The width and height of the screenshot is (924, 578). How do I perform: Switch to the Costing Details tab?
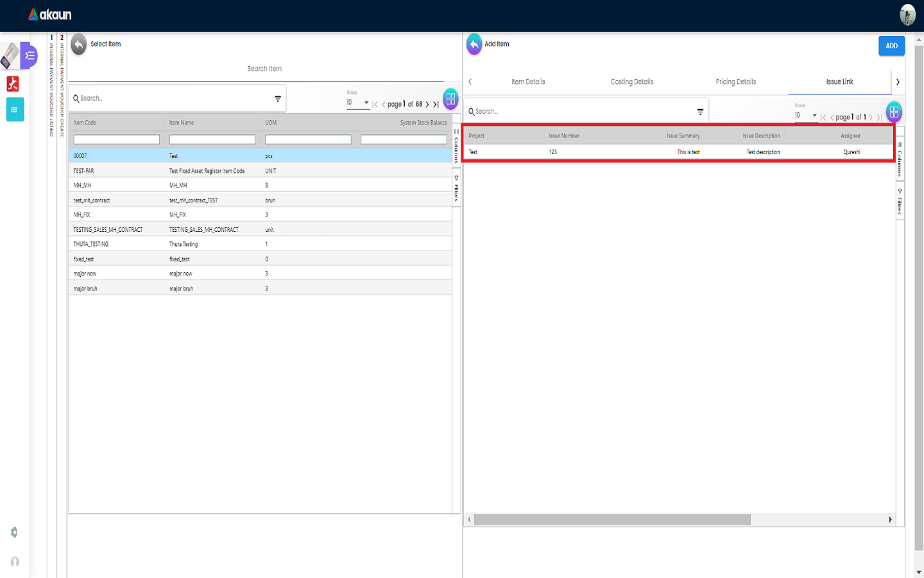coord(631,82)
